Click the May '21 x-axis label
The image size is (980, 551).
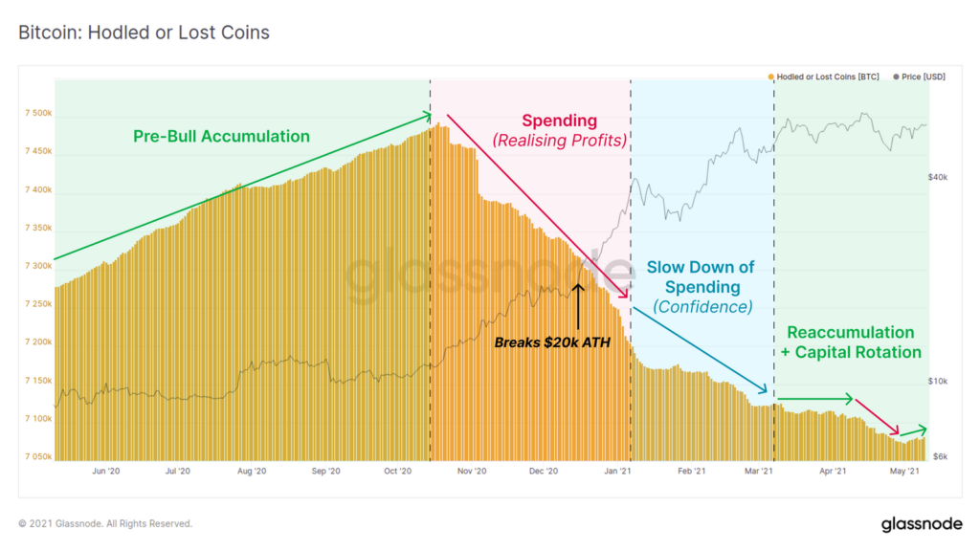904,471
